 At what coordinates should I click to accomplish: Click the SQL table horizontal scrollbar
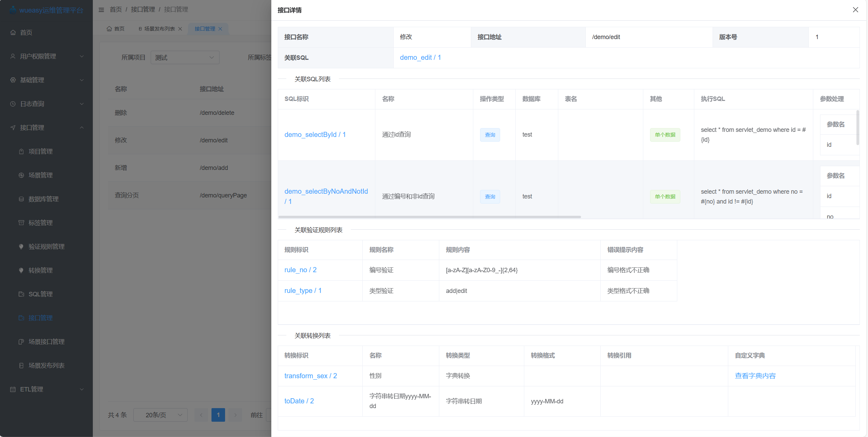[429, 217]
